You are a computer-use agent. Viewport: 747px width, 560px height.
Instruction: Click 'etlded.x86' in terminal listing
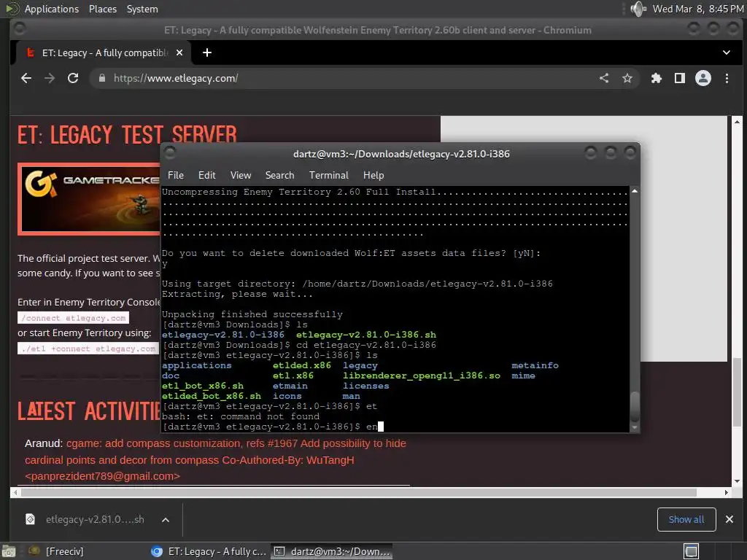tap(302, 365)
